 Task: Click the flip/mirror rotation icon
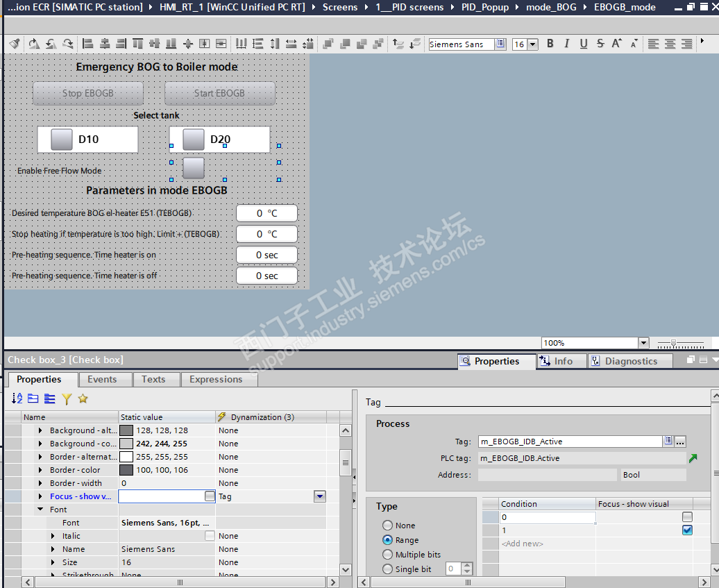pyautogui.click(x=68, y=44)
